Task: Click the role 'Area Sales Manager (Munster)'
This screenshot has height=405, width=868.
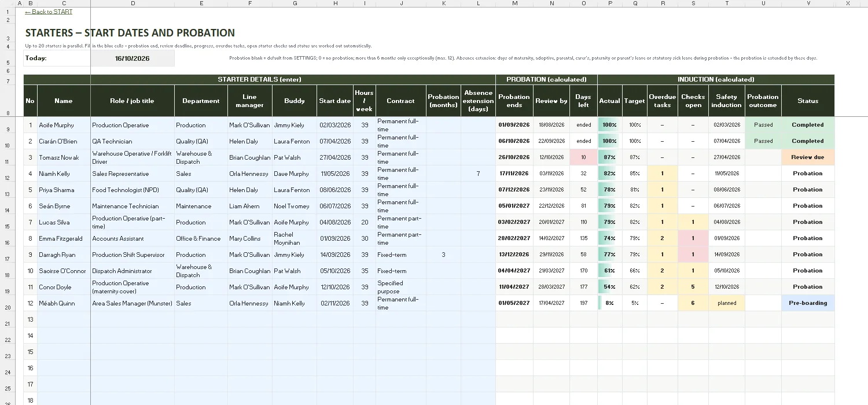Action: pos(133,303)
